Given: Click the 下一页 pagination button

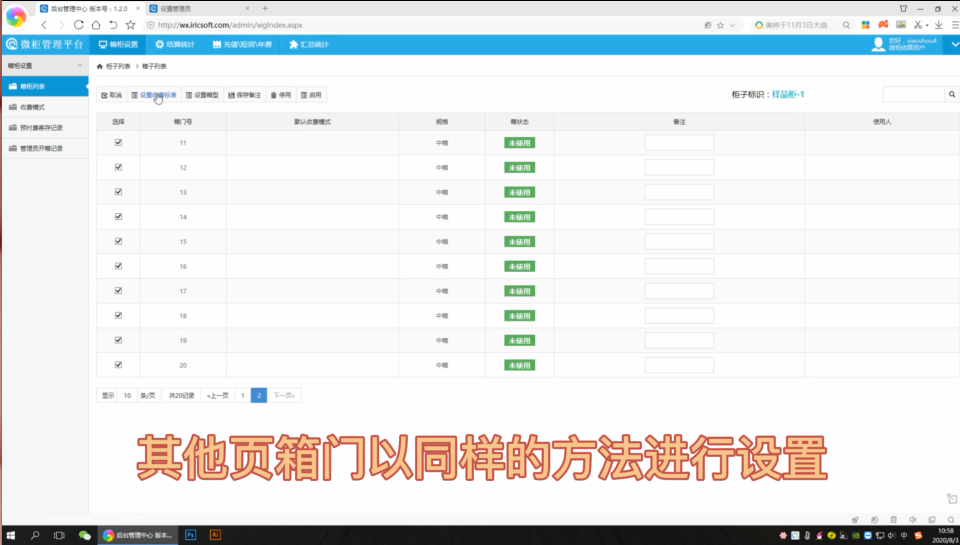Looking at the screenshot, I should [x=284, y=396].
